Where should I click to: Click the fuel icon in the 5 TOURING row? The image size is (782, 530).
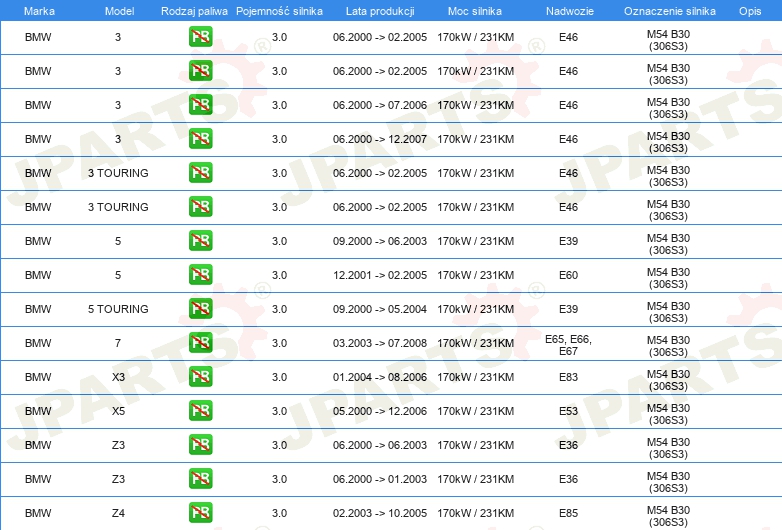coord(200,308)
